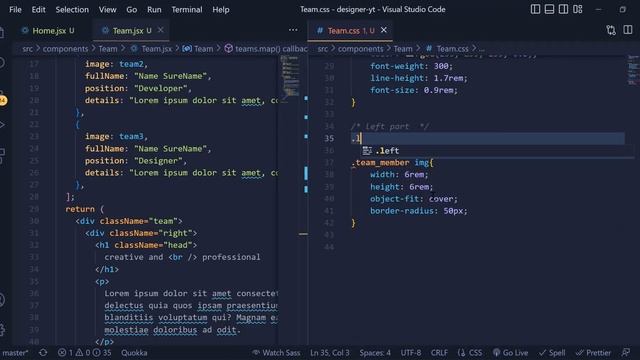
Task: Click the synchronize changes icon
Action: [x=43, y=353]
